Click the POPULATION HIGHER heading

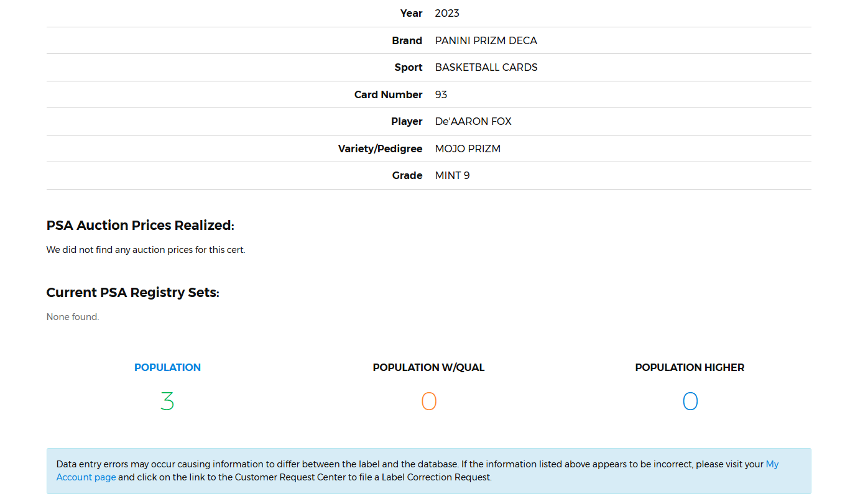(690, 367)
